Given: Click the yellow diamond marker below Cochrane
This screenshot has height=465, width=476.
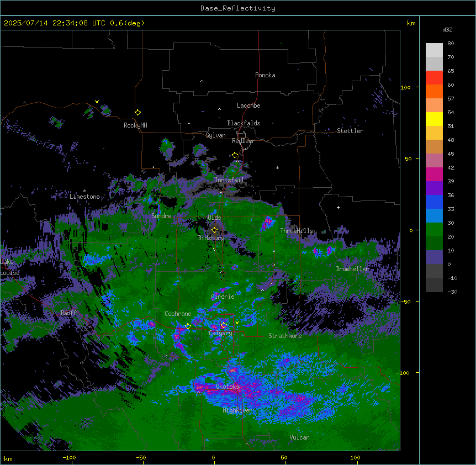Looking at the screenshot, I should pos(188,326).
